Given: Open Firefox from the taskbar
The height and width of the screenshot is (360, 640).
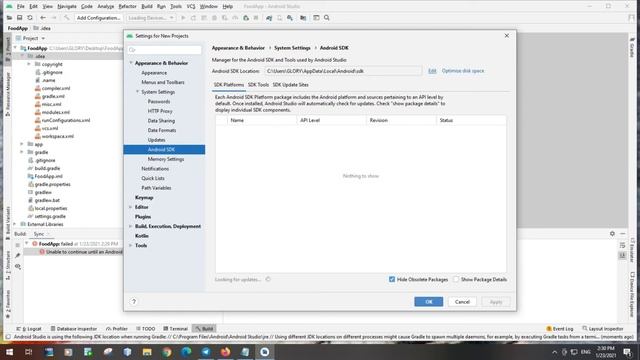Looking at the screenshot, I should (225, 352).
